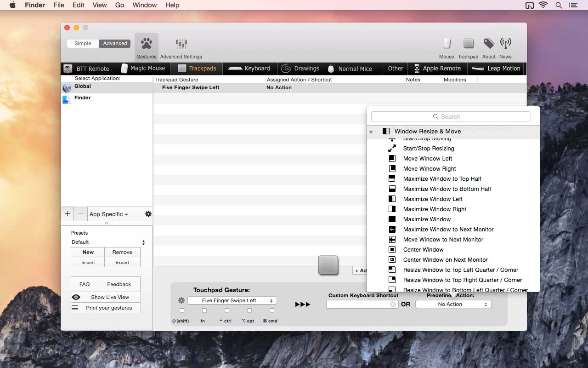Switch to Simple mode
The height and width of the screenshot is (368, 588).
pyautogui.click(x=83, y=44)
